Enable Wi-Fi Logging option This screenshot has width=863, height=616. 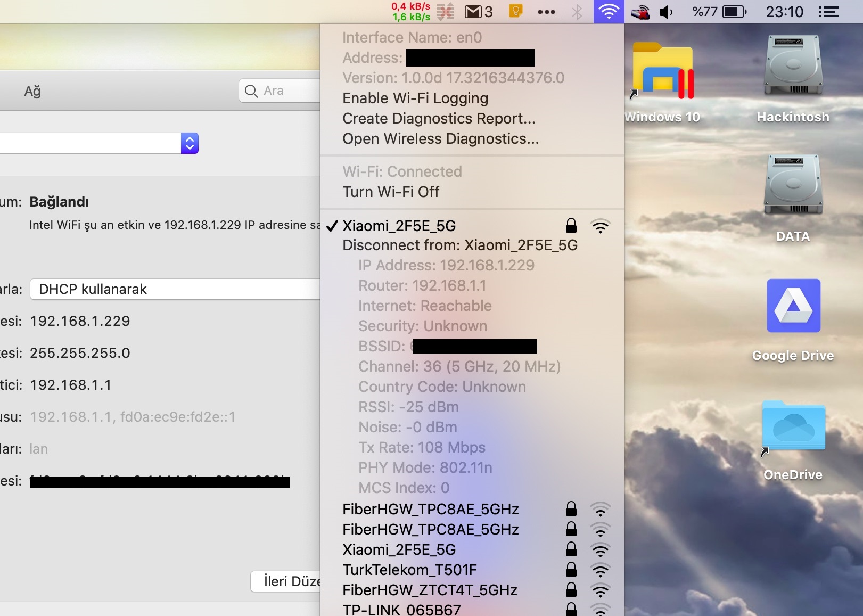pos(415,98)
